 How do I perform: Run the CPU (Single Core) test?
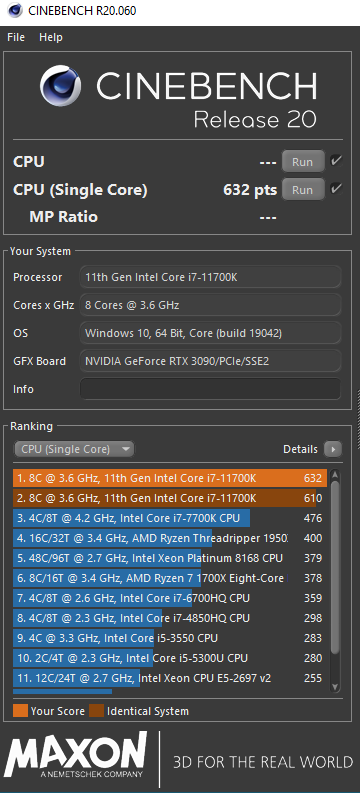[x=303, y=190]
